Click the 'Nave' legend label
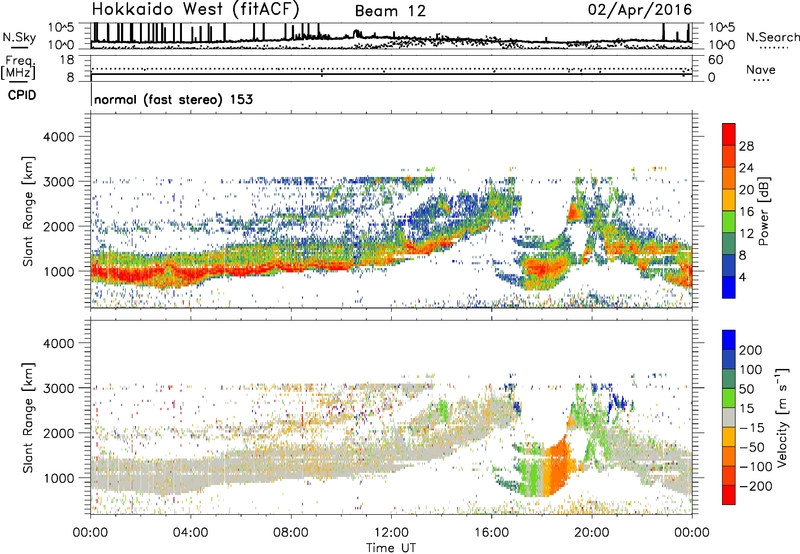 point(760,69)
